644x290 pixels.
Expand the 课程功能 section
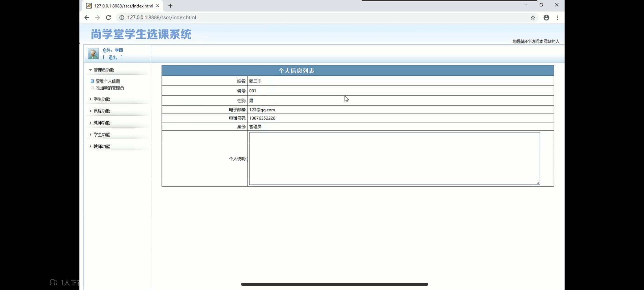(x=101, y=111)
